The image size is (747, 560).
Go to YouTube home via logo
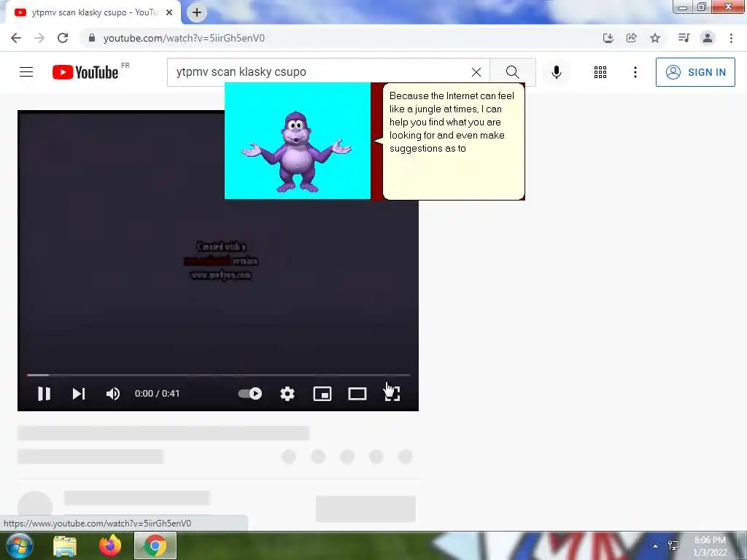point(85,72)
